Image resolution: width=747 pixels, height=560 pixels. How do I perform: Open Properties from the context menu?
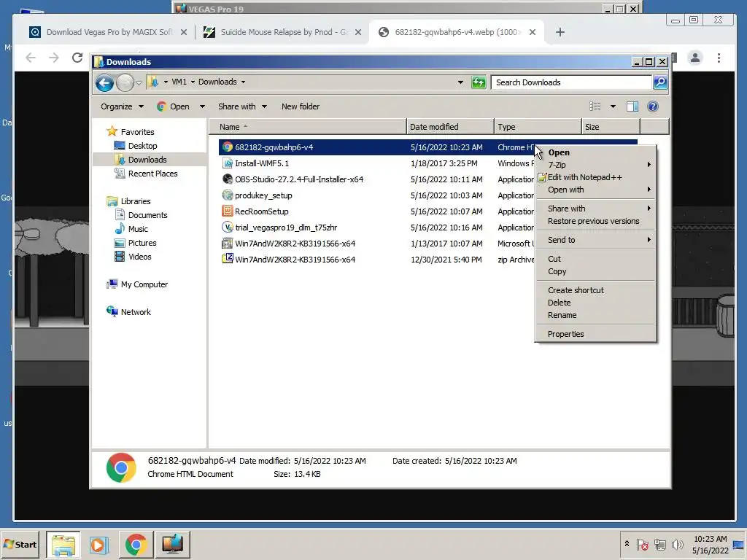pyautogui.click(x=595, y=334)
